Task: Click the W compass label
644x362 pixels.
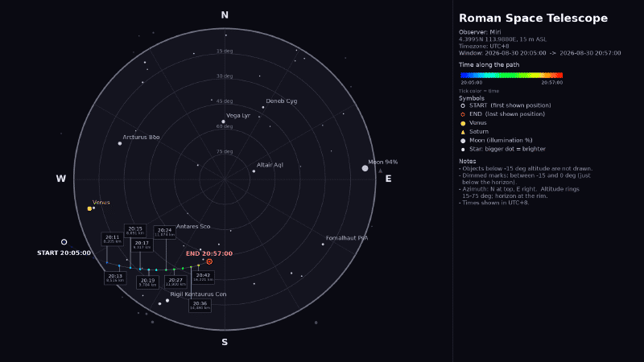Action: [61, 179]
